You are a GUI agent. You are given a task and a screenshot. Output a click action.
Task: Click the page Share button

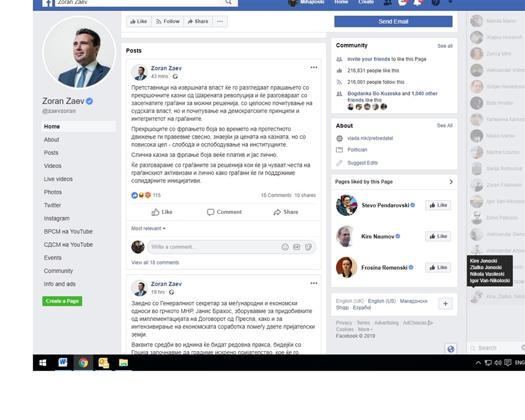point(198,22)
